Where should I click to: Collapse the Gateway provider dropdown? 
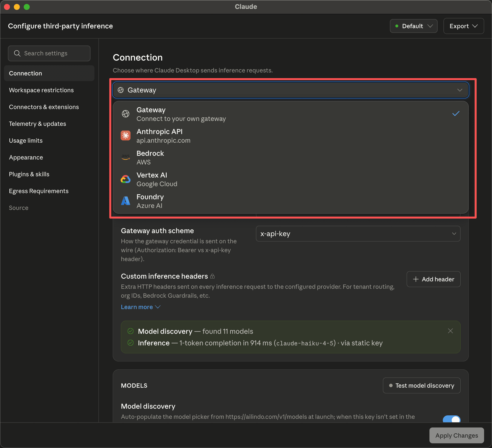(291, 90)
